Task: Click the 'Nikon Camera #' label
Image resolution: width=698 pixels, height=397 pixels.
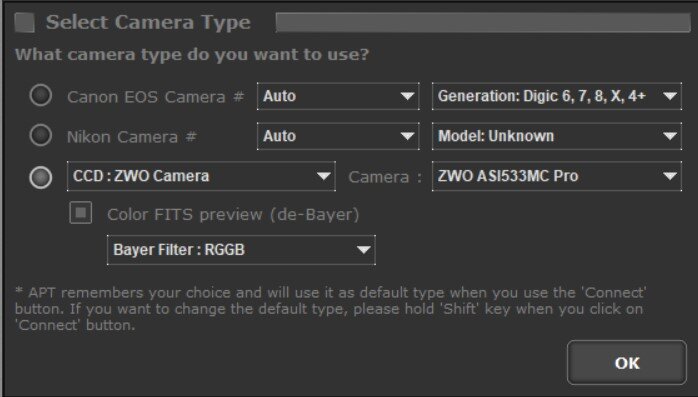Action: [132, 137]
